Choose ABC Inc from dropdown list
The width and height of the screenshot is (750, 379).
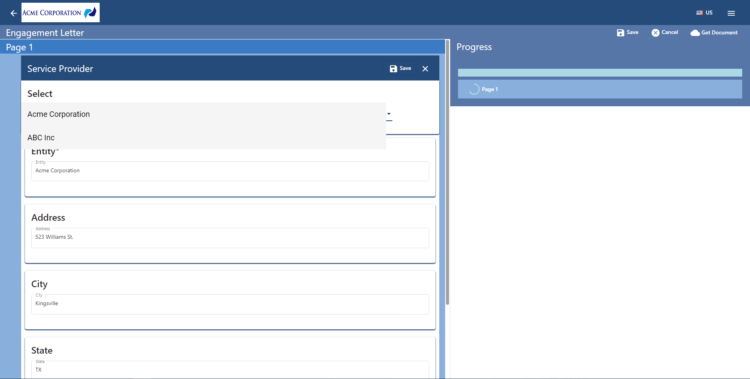[x=203, y=137]
